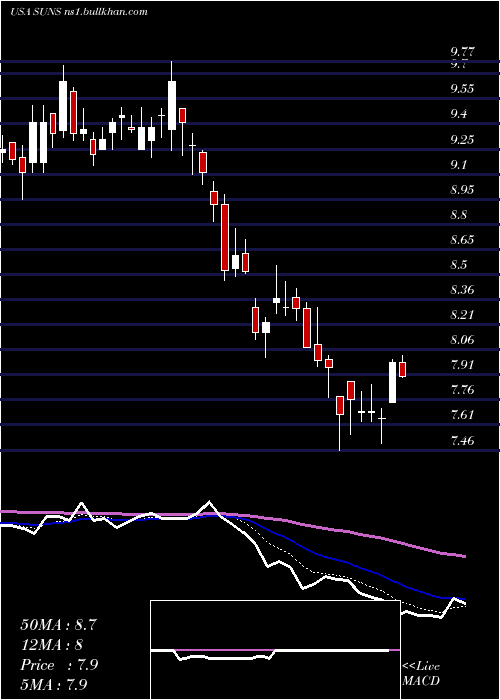
Task: Select the 9.55 price axis label
Action: pos(462,89)
